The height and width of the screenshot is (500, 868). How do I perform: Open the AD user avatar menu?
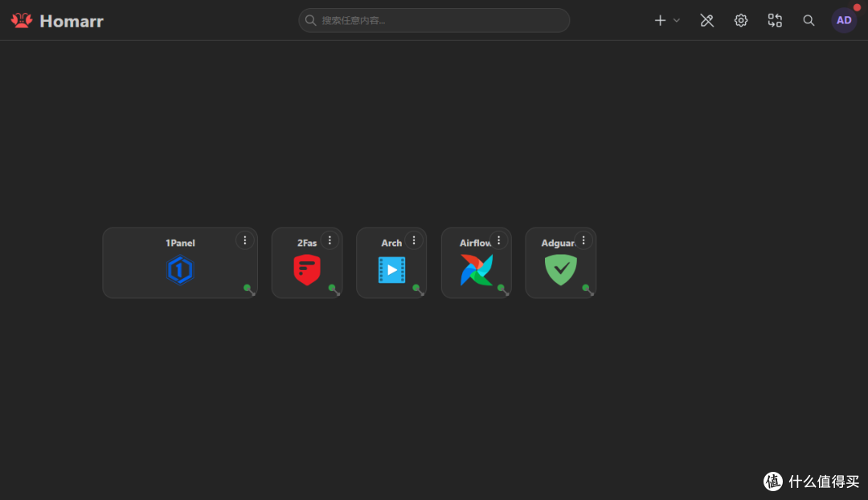pos(844,20)
